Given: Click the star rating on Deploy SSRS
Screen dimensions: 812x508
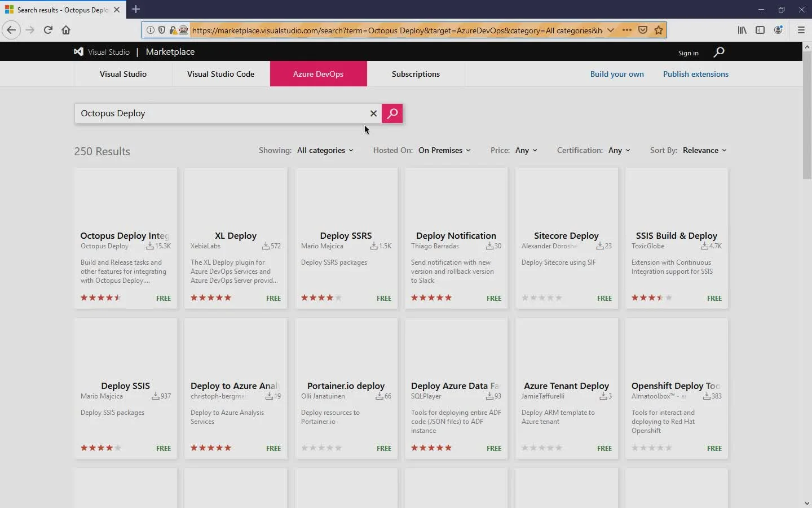Looking at the screenshot, I should point(321,297).
